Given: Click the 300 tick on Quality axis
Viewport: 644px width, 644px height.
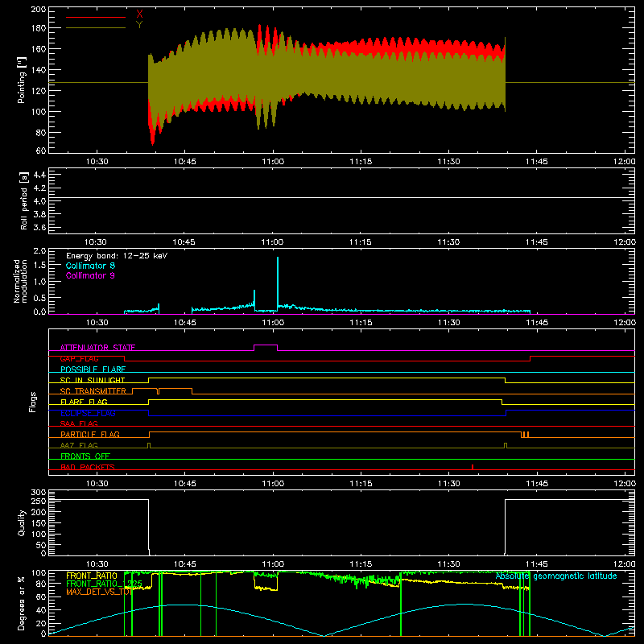Looking at the screenshot, I should tap(38, 493).
